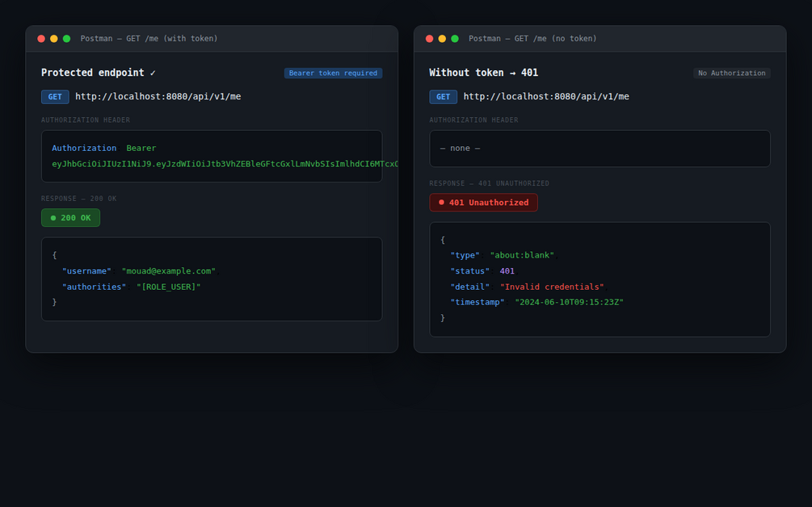Click the '200 OK' status badge
Image resolution: width=812 pixels, height=507 pixels.
[70, 218]
